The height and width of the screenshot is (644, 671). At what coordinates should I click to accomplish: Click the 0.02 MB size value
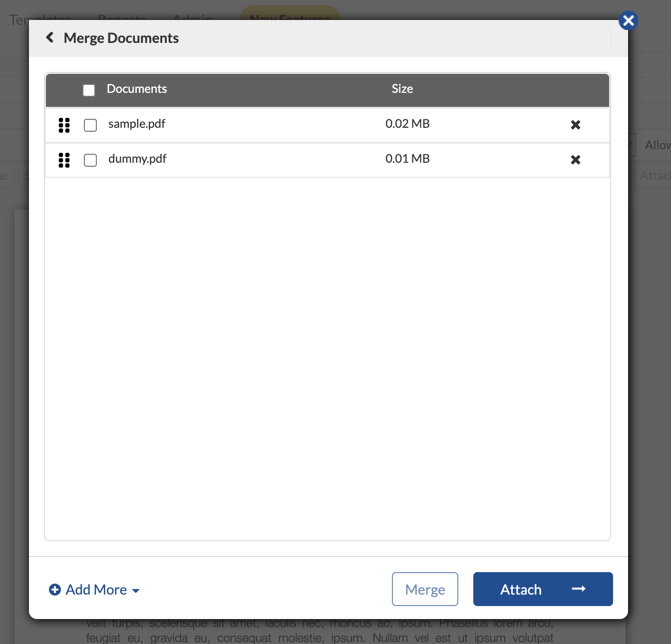(407, 124)
